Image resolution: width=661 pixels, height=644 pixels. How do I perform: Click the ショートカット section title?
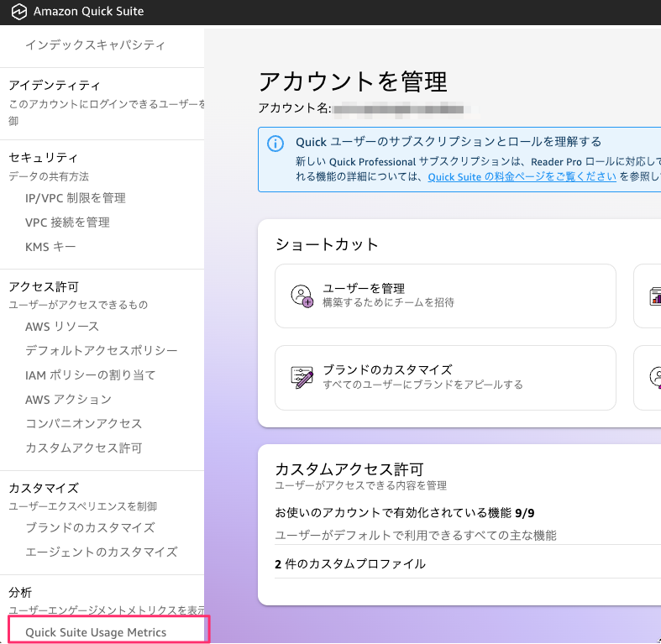pos(327,244)
